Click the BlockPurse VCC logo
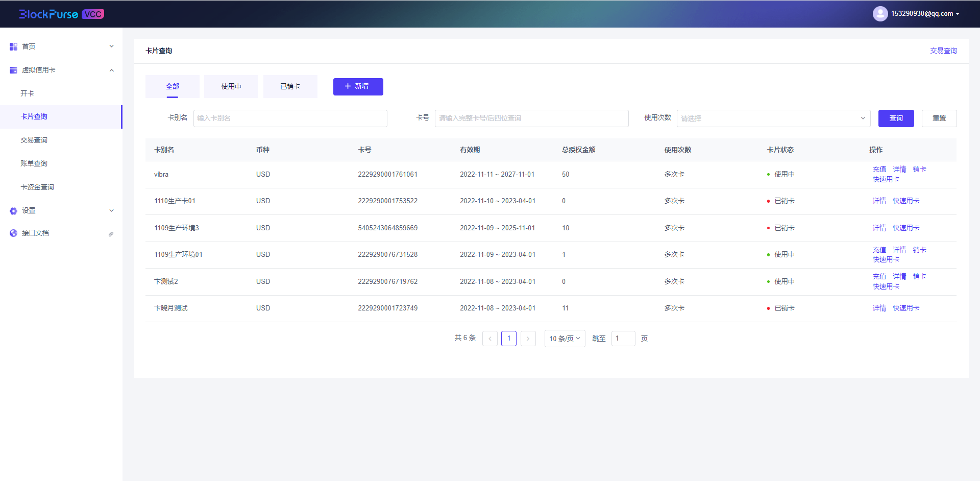Screen dimensions: 980x481 click(x=61, y=14)
